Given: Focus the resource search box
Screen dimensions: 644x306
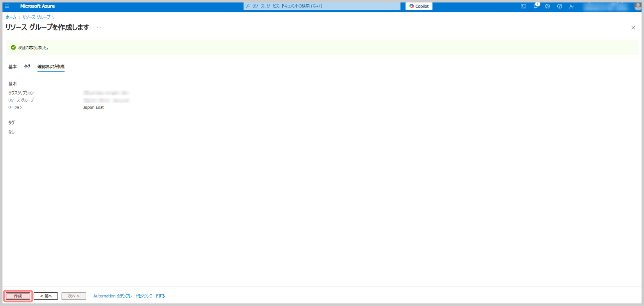Looking at the screenshot, I should [322, 6].
